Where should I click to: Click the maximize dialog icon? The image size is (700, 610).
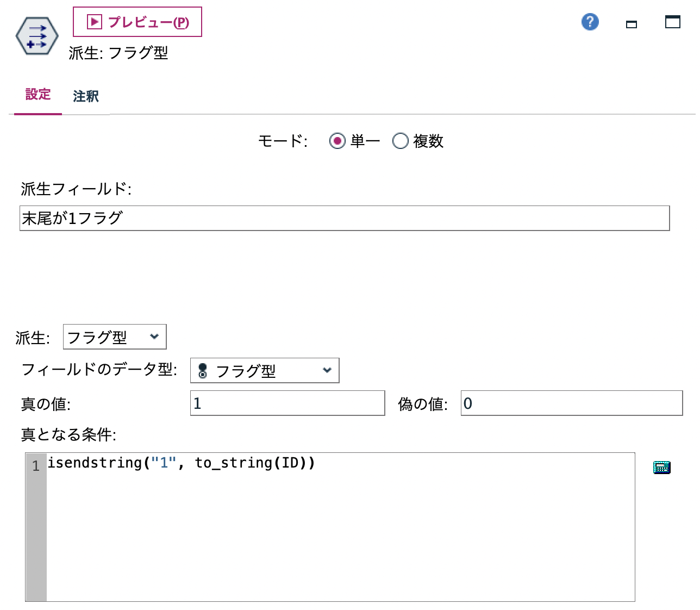[672, 22]
